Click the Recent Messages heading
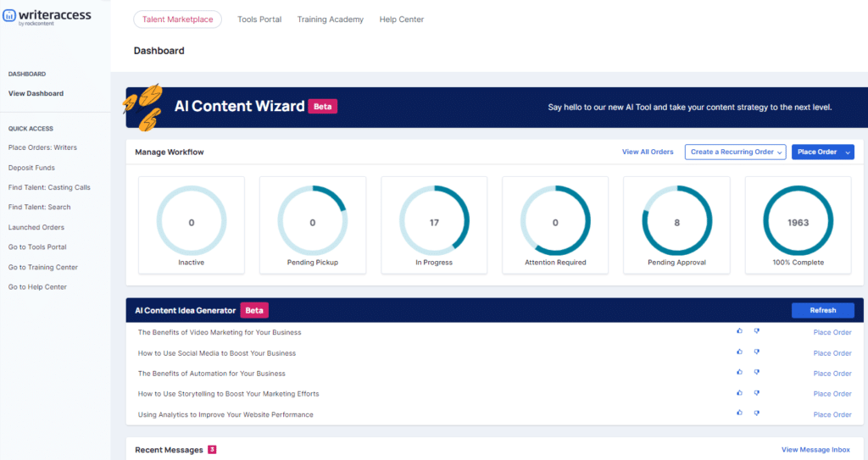868x460 pixels. [x=169, y=450]
